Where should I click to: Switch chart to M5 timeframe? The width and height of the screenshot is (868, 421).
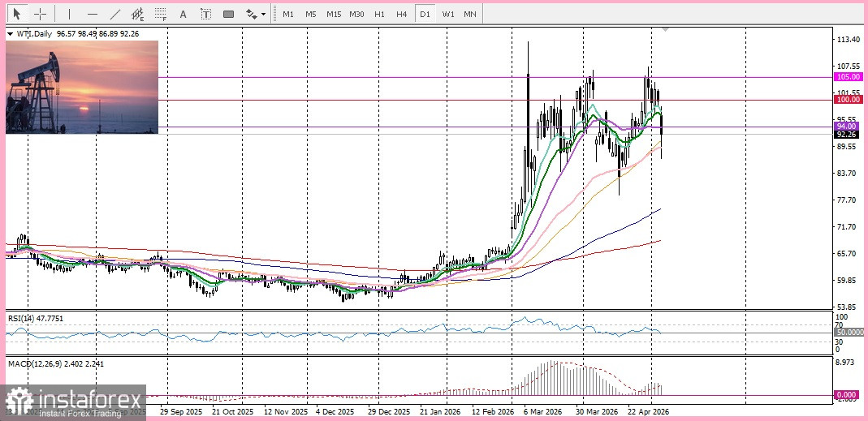310,14
